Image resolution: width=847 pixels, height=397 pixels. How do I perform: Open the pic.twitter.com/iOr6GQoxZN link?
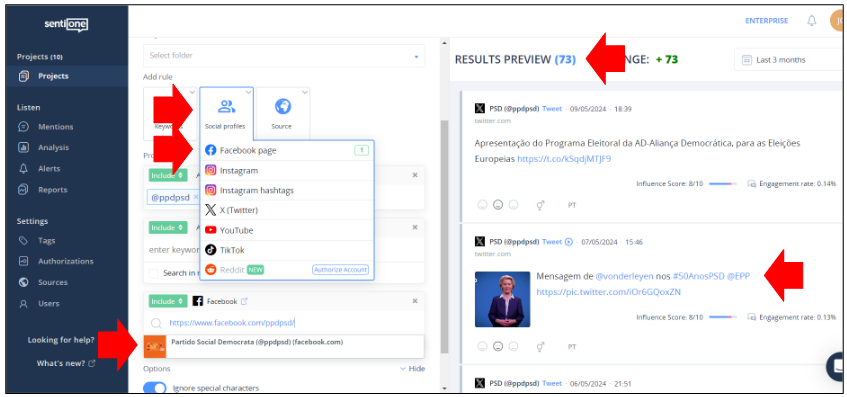pyautogui.click(x=608, y=292)
